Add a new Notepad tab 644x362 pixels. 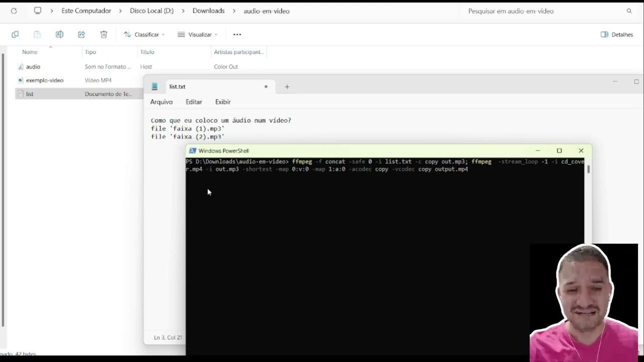(x=287, y=86)
